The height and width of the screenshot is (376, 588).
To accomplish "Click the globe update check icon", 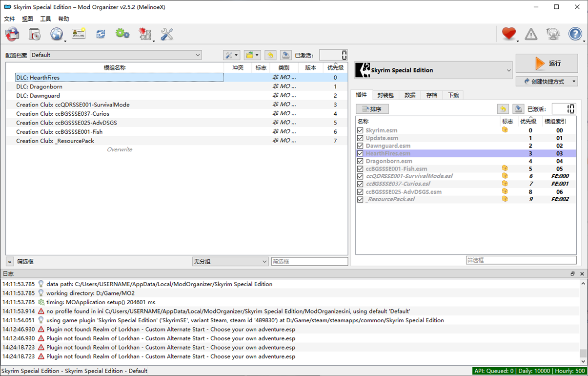I will click(x=553, y=34).
